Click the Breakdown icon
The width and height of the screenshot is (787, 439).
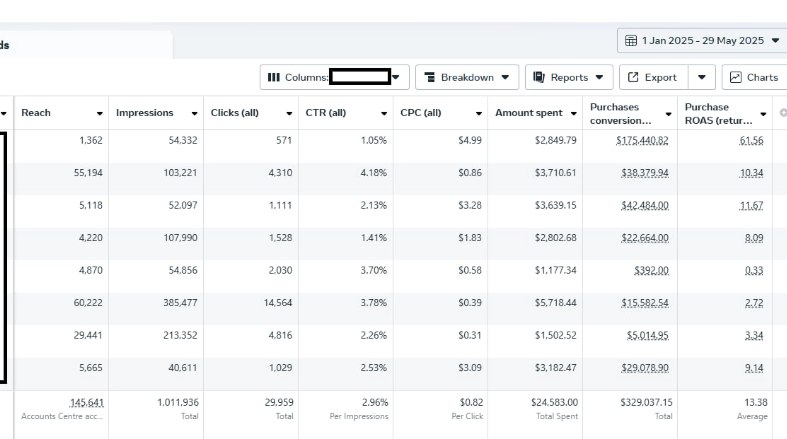pyautogui.click(x=428, y=77)
